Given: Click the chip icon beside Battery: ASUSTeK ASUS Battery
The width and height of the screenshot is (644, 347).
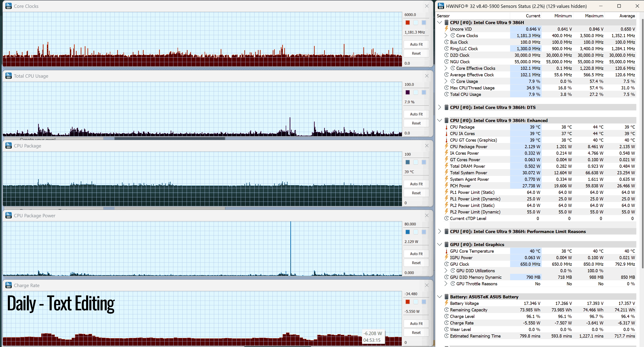Looking at the screenshot, I should (x=446, y=297).
